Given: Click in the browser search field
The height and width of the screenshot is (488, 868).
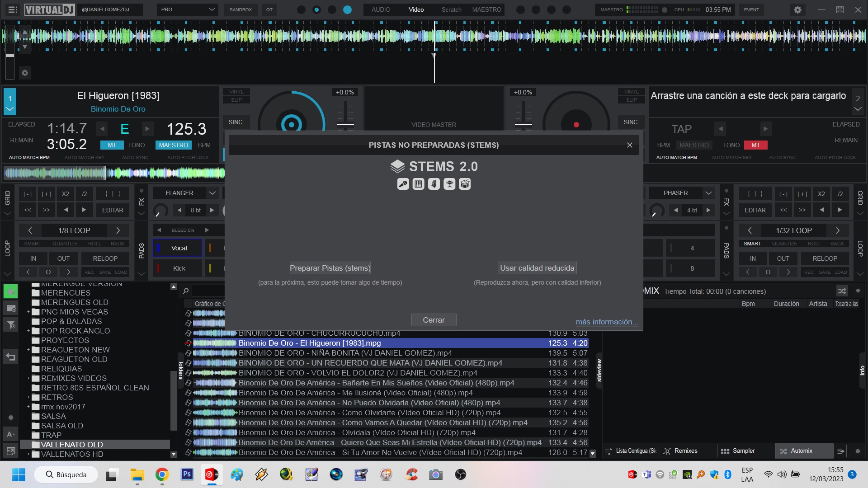Looking at the screenshot, I should (x=208, y=291).
